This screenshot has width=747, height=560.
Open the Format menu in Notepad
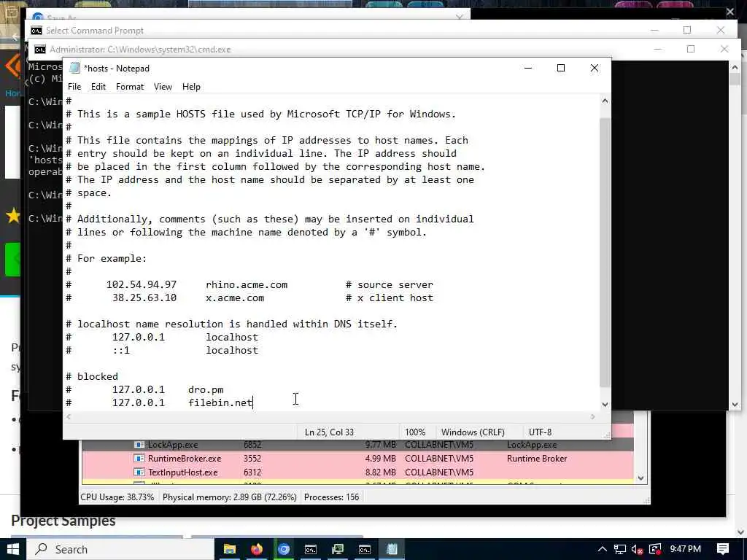pos(130,87)
